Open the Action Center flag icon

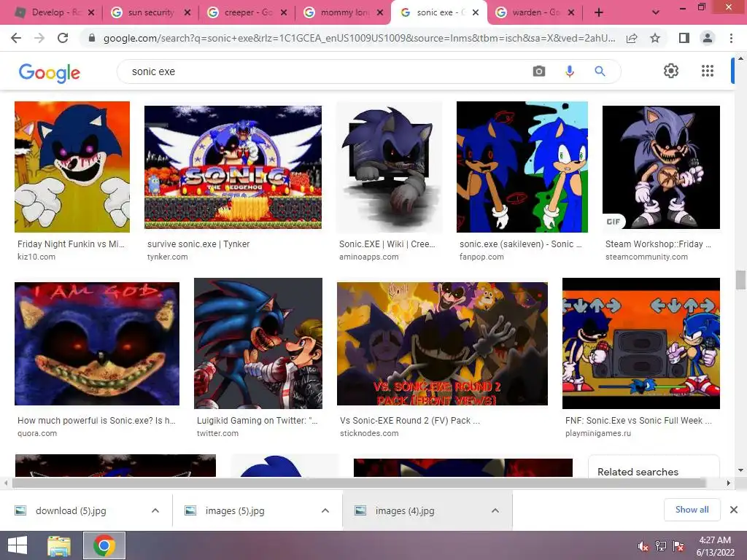[x=678, y=546]
